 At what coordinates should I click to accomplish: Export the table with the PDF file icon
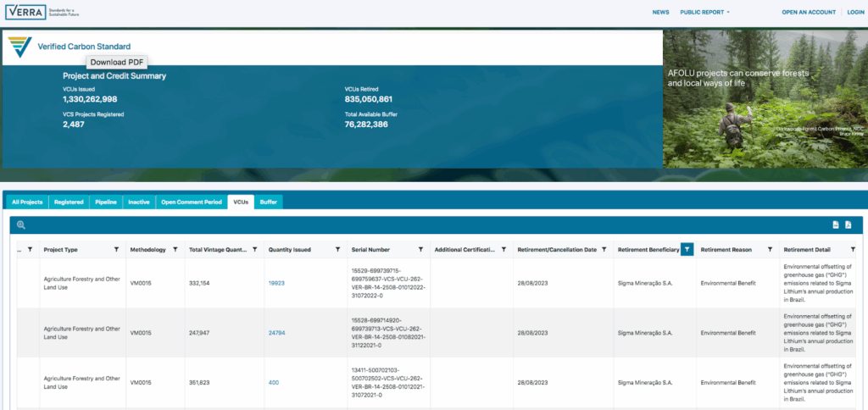tap(848, 224)
